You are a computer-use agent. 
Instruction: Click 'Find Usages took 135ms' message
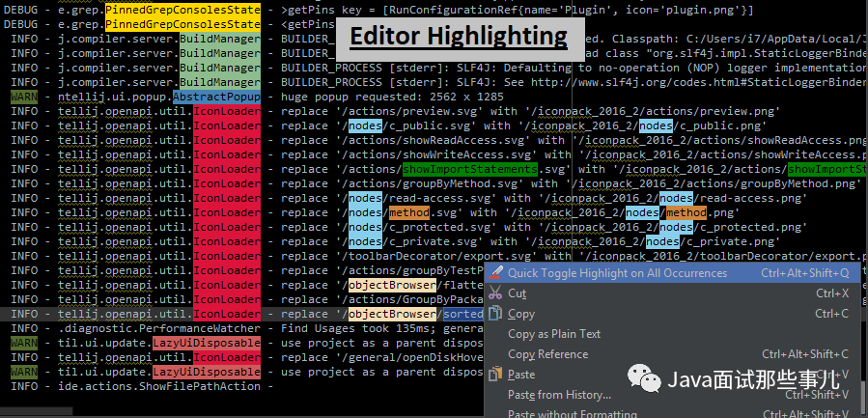[382, 328]
